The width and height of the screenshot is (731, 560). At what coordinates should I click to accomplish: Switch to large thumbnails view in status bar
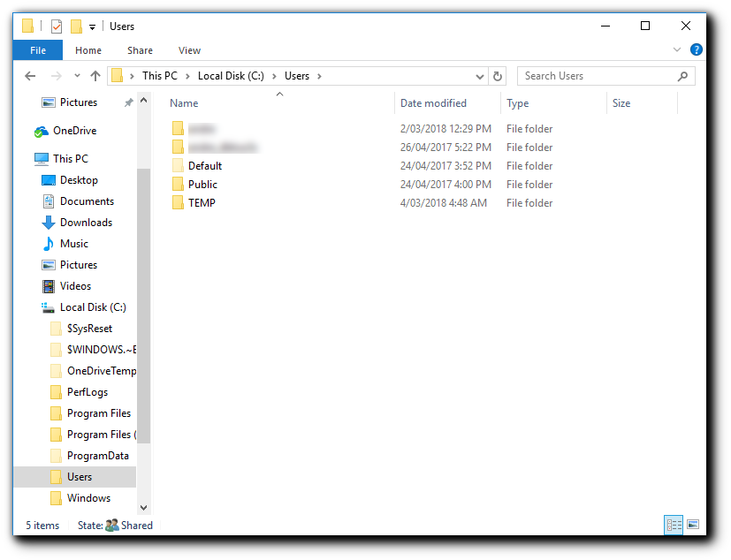click(691, 525)
